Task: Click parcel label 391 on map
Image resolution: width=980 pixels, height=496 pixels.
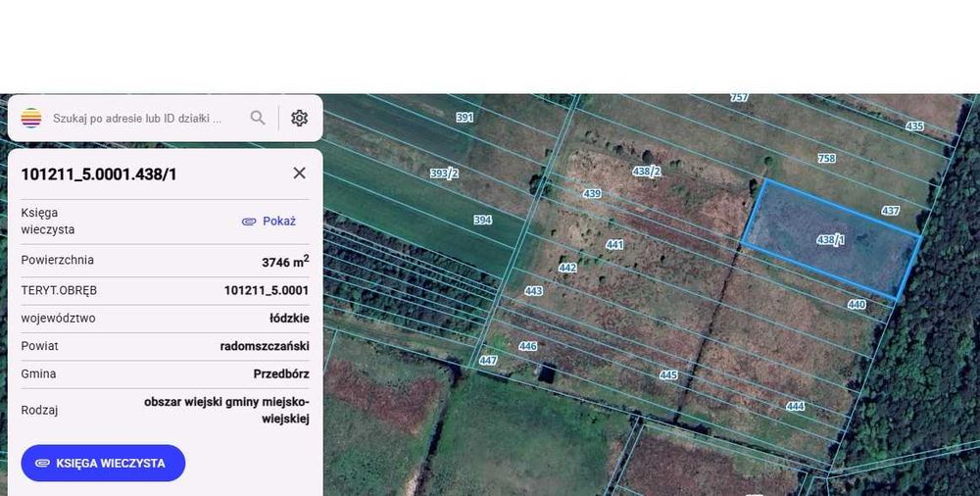Action: [x=465, y=117]
